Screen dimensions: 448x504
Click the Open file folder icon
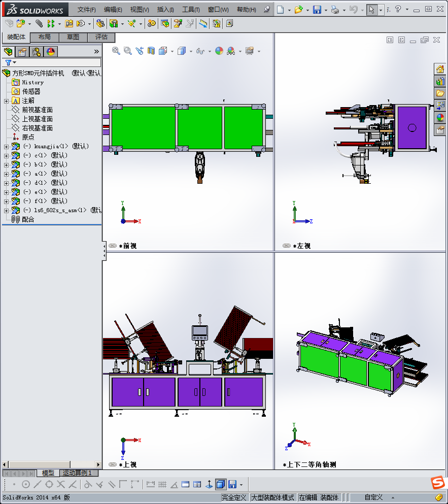298,10
